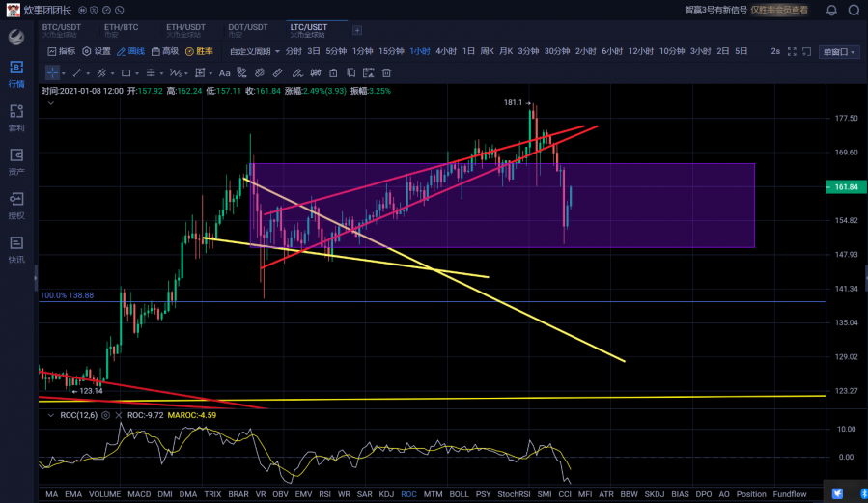Switch to the BTC/USDT tab
The width and height of the screenshot is (868, 503).
[x=62, y=31]
